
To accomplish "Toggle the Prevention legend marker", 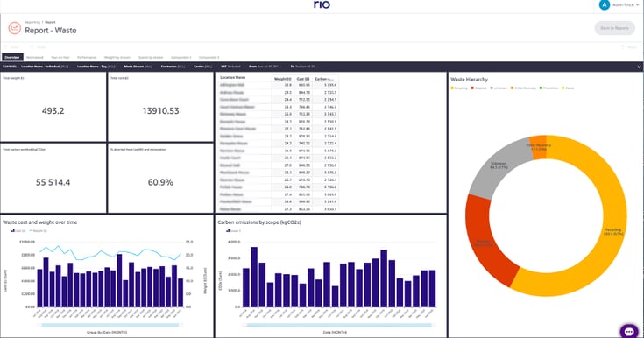I will click(541, 88).
